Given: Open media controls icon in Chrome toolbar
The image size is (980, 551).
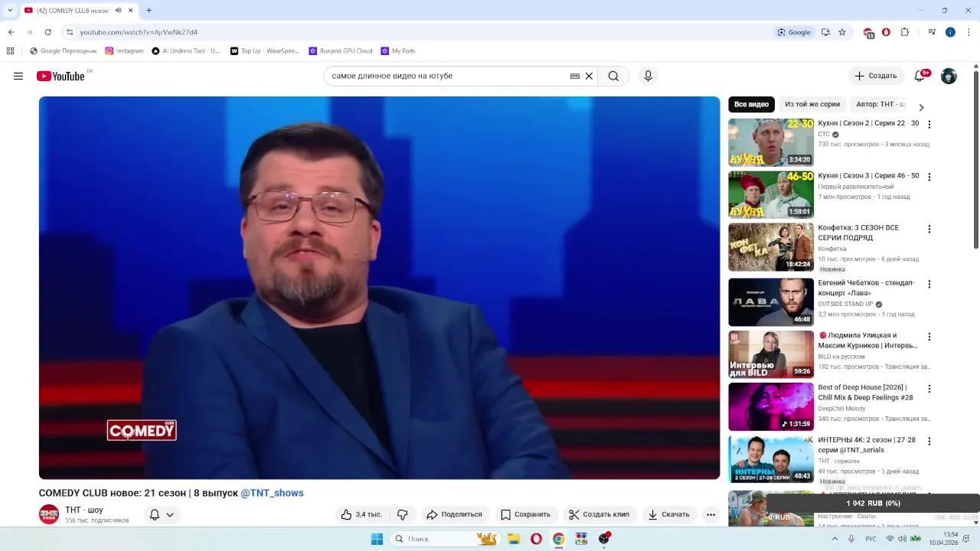Looking at the screenshot, I should (932, 32).
